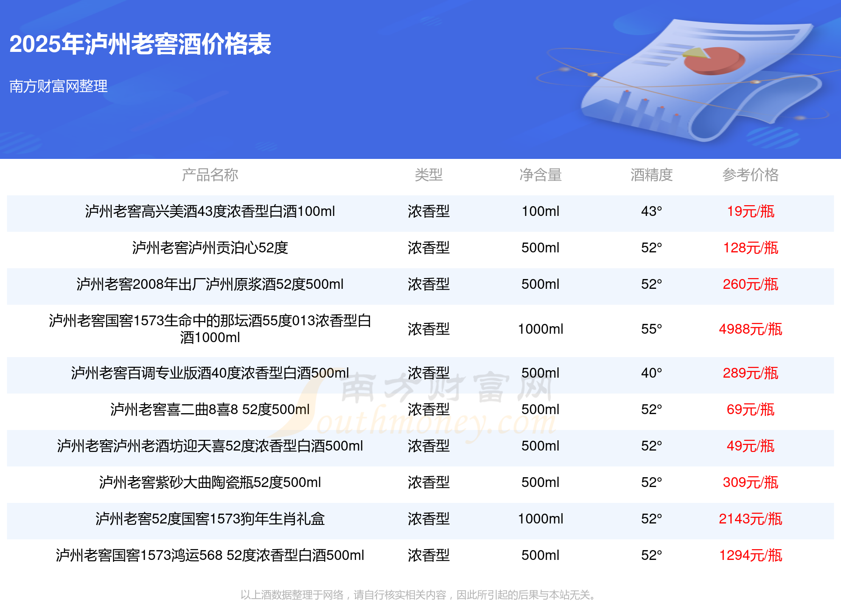This screenshot has height=616, width=841.
Task: Select product 泸州老窖喜二曲8喜8 52度500ml
Action: click(x=210, y=409)
